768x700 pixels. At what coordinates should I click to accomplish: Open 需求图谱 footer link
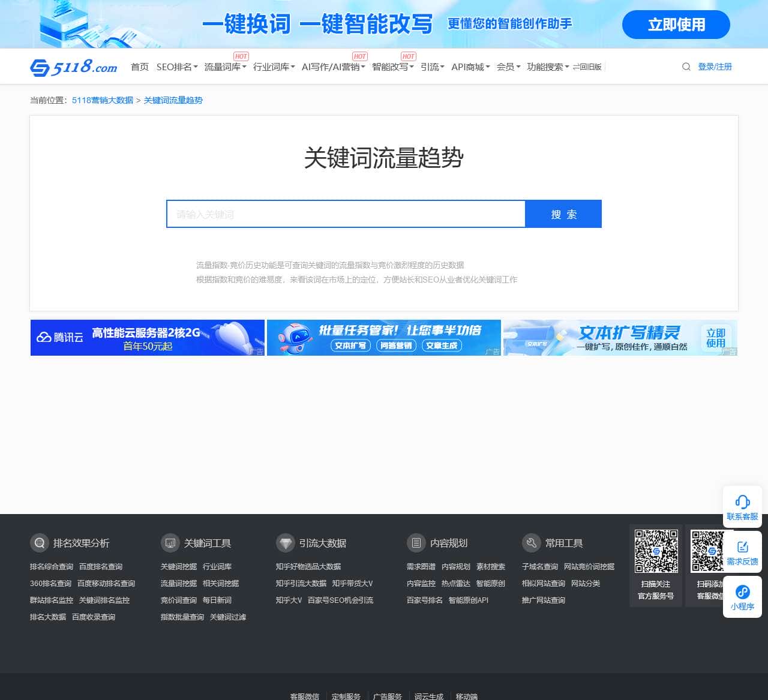[x=421, y=567]
